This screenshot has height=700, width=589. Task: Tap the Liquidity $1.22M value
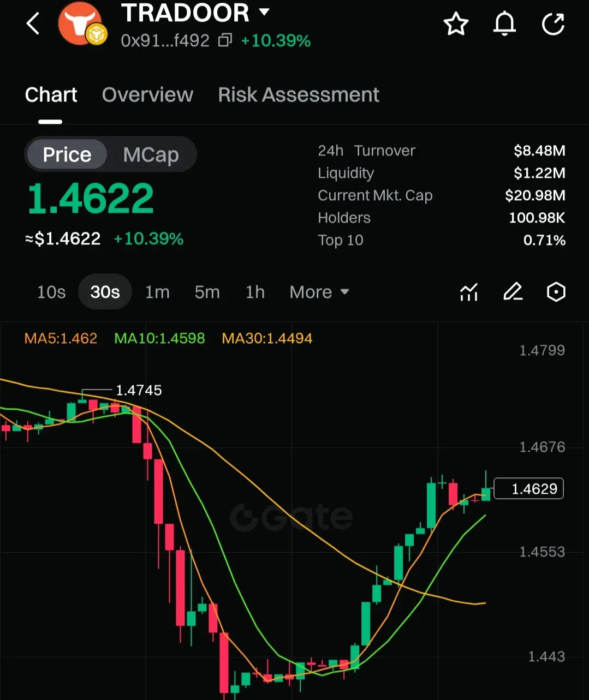pos(539,173)
